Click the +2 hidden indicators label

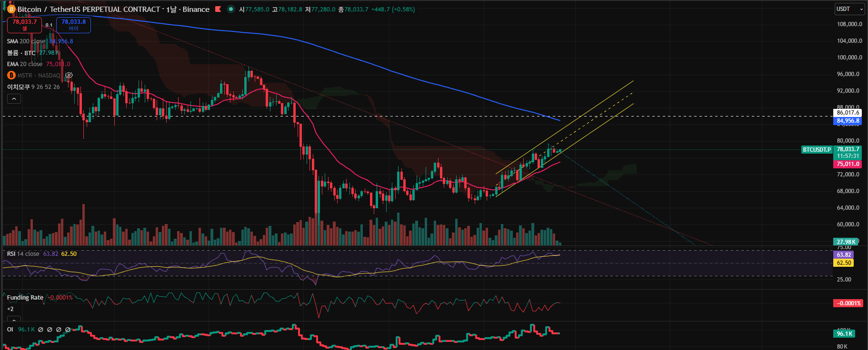click(x=10, y=309)
